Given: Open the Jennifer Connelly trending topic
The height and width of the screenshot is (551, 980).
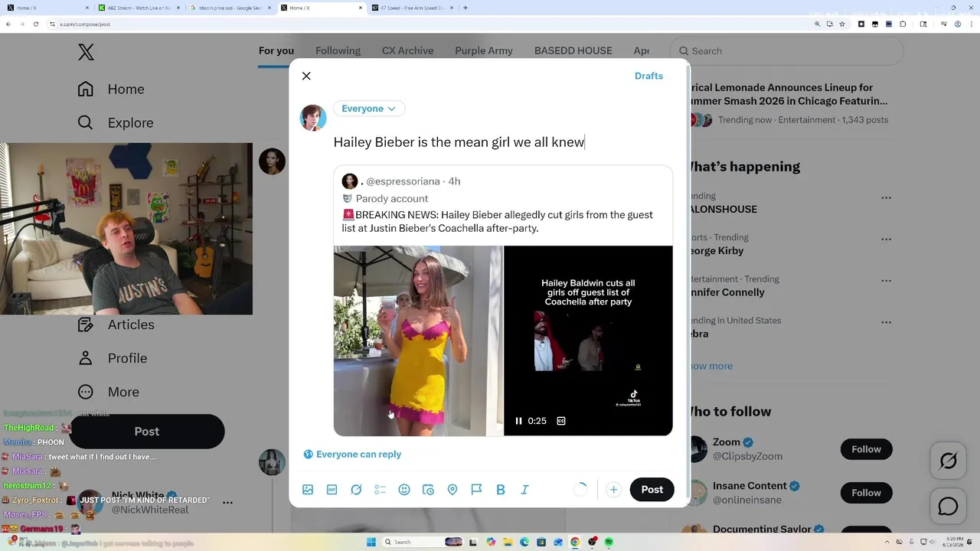Looking at the screenshot, I should coord(727,292).
